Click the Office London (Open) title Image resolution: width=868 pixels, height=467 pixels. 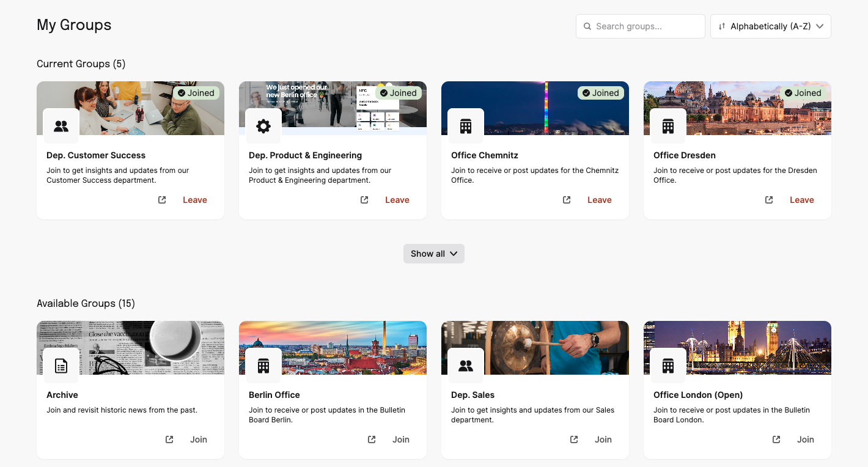coord(698,395)
